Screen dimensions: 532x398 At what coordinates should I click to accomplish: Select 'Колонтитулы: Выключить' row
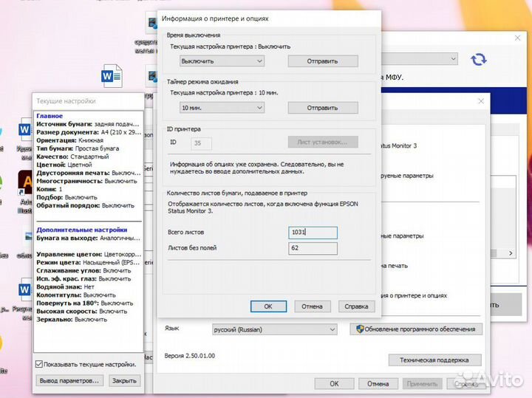tap(76, 295)
